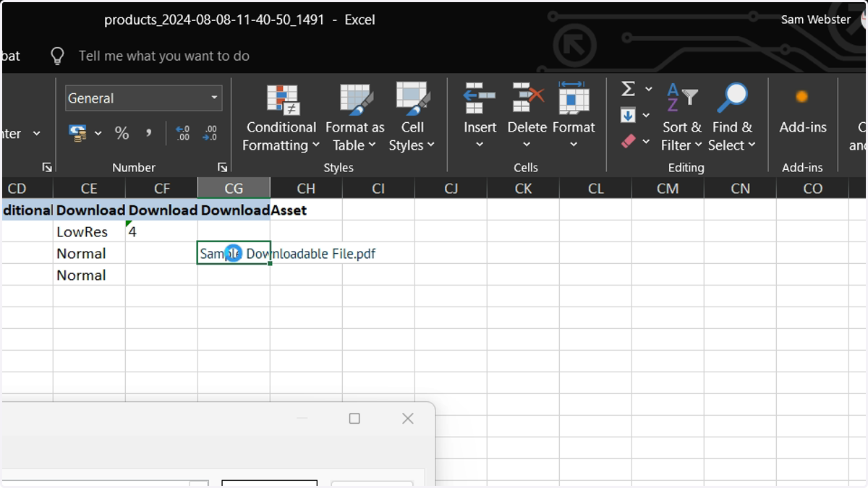The image size is (868, 488).
Task: Select the Download header cell in column CF
Action: 161,210
